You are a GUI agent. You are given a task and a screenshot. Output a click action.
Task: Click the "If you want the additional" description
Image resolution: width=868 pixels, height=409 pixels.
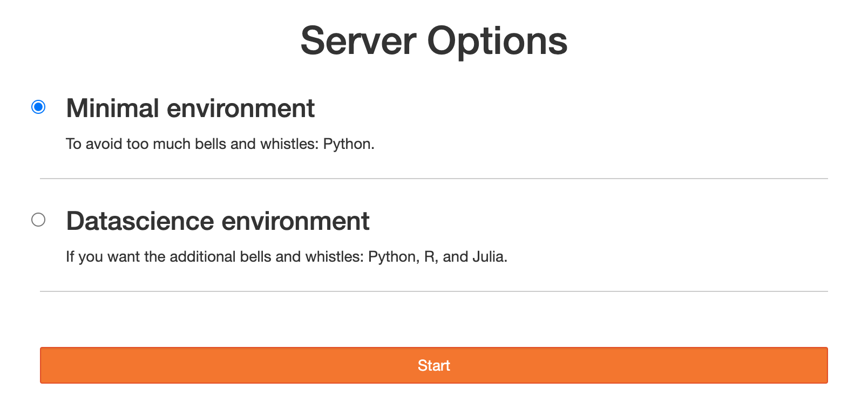click(287, 257)
